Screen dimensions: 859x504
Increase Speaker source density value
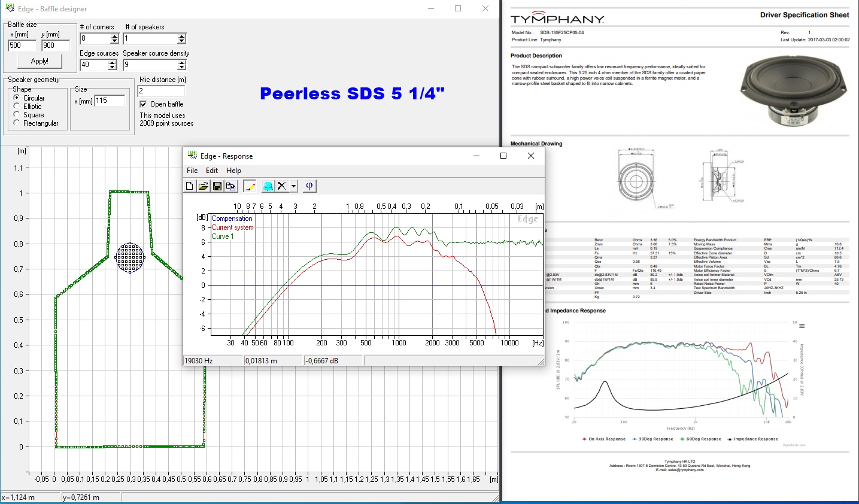(x=182, y=62)
